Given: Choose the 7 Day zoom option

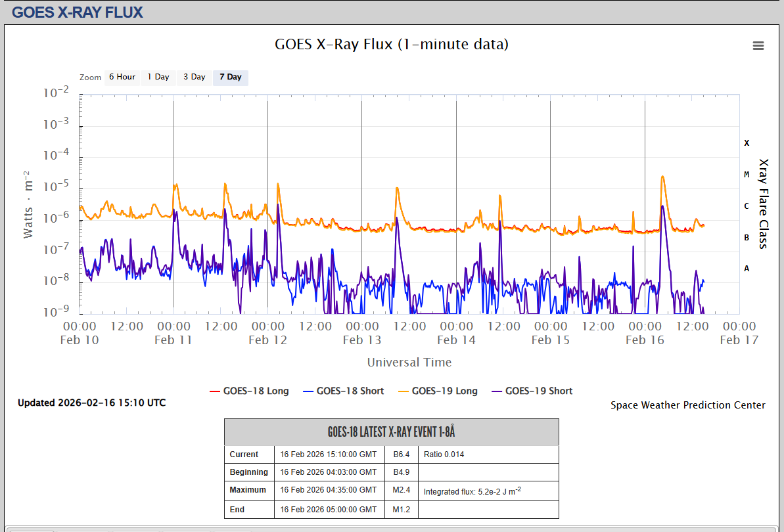Looking at the screenshot, I should coord(230,78).
